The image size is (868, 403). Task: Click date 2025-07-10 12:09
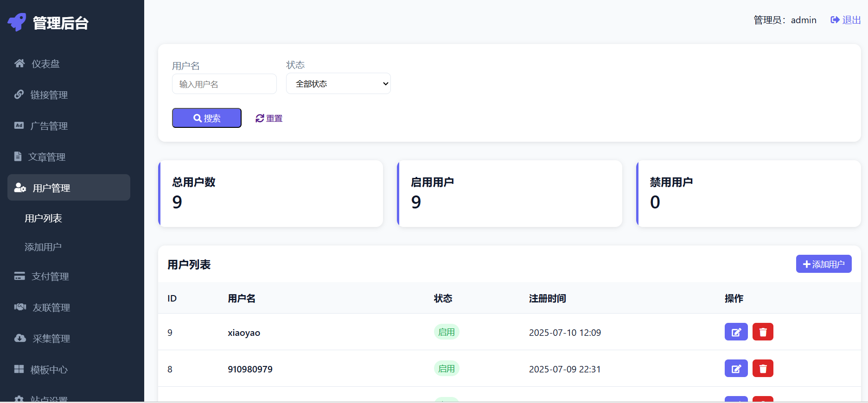(x=565, y=333)
